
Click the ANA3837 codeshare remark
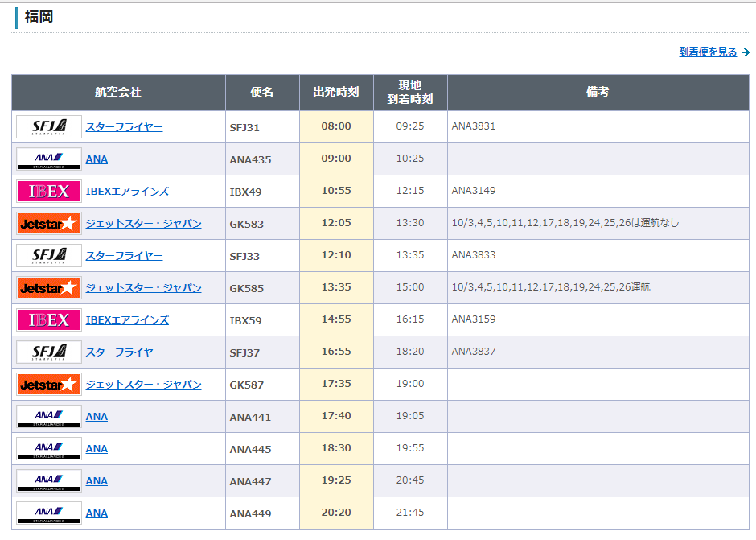(x=474, y=352)
